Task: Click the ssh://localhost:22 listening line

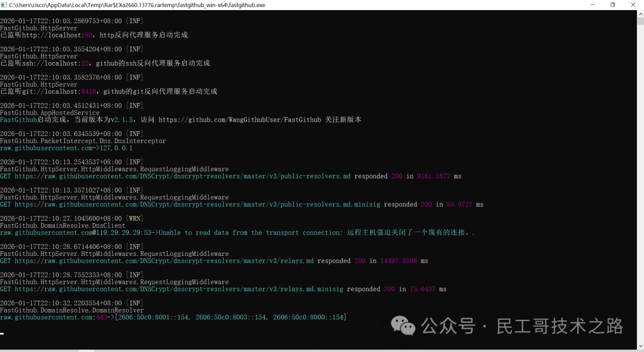Action: coord(105,63)
